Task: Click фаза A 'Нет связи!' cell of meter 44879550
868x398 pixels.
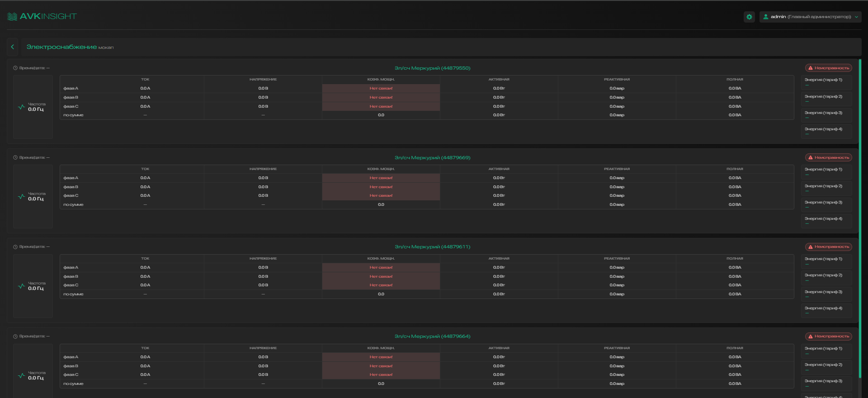Action: click(x=381, y=89)
